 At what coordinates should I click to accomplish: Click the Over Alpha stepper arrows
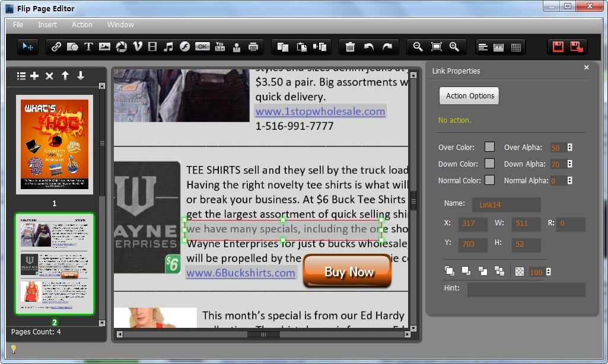click(569, 147)
